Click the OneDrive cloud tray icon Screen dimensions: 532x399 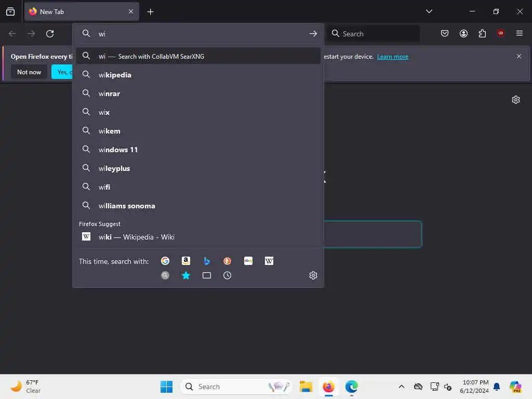(418, 387)
